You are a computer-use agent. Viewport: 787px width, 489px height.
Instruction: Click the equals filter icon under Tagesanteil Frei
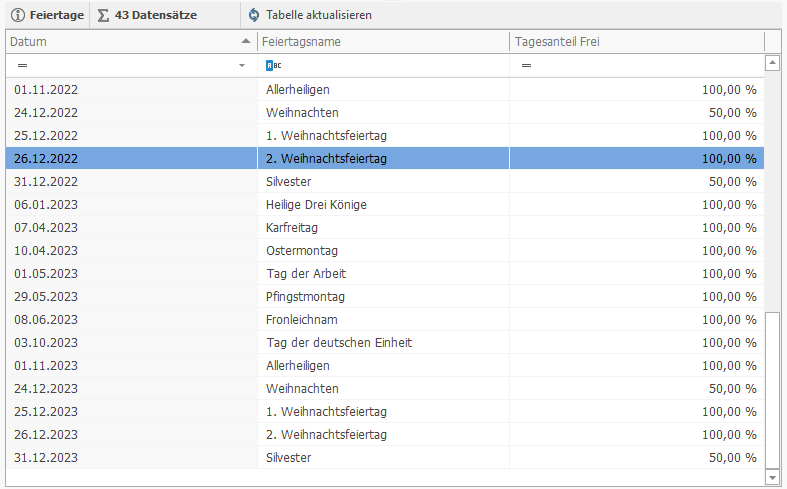click(x=527, y=65)
